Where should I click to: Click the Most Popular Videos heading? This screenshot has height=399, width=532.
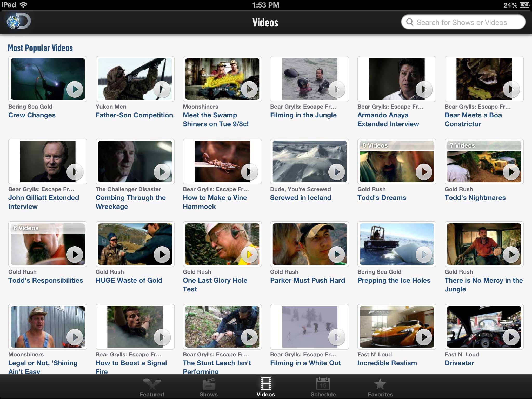(40, 48)
